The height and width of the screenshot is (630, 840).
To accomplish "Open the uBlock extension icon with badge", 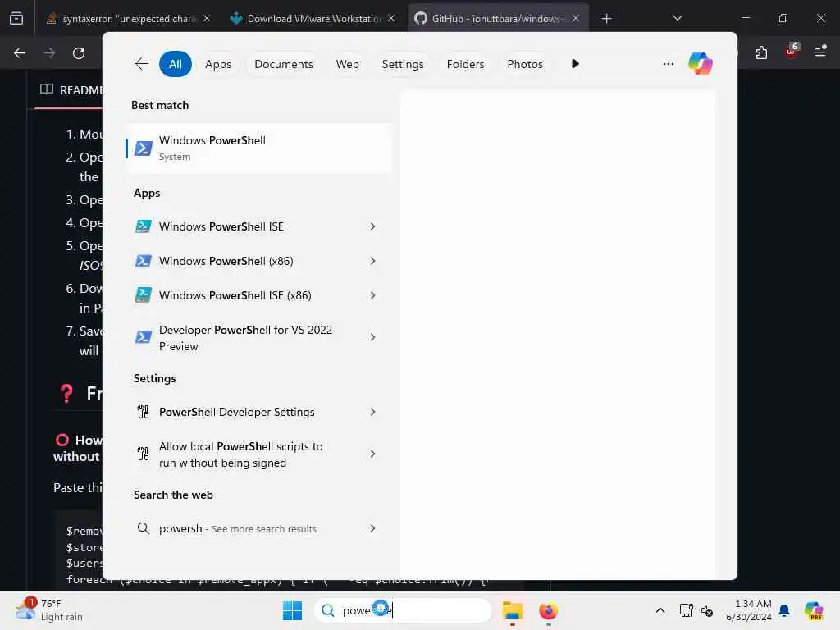I will coord(792,52).
